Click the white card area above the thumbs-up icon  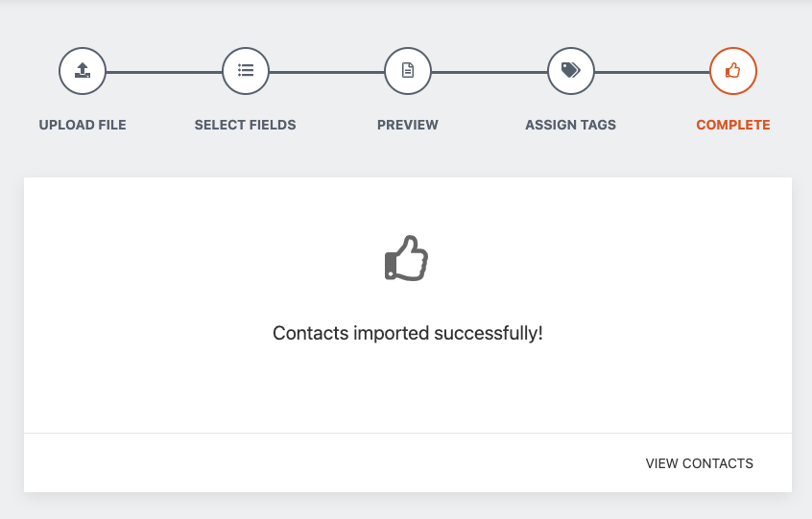coord(408,203)
